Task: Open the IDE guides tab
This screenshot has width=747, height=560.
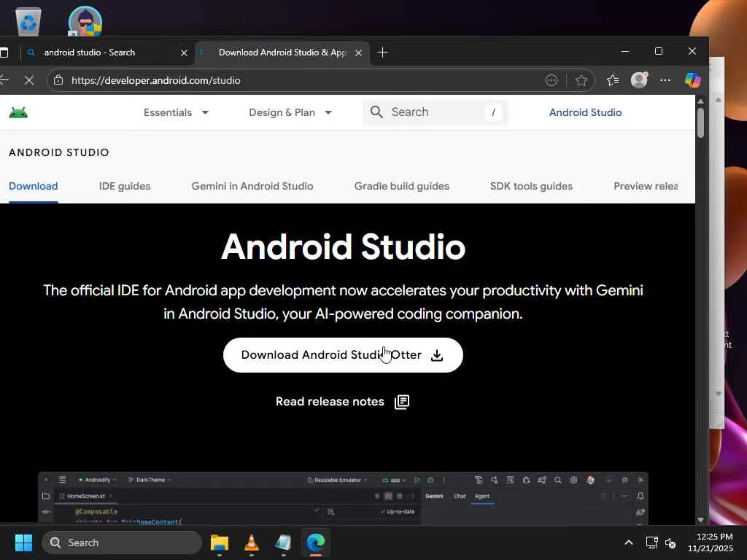Action: point(125,186)
